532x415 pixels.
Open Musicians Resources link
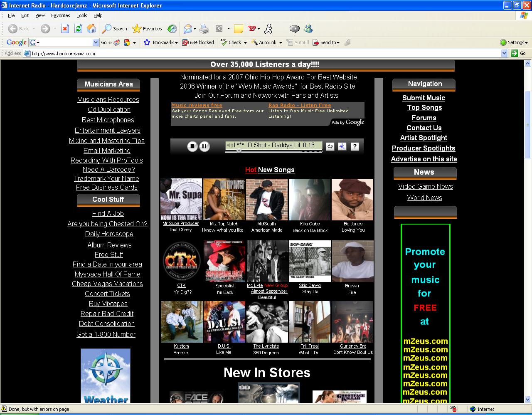coord(108,99)
